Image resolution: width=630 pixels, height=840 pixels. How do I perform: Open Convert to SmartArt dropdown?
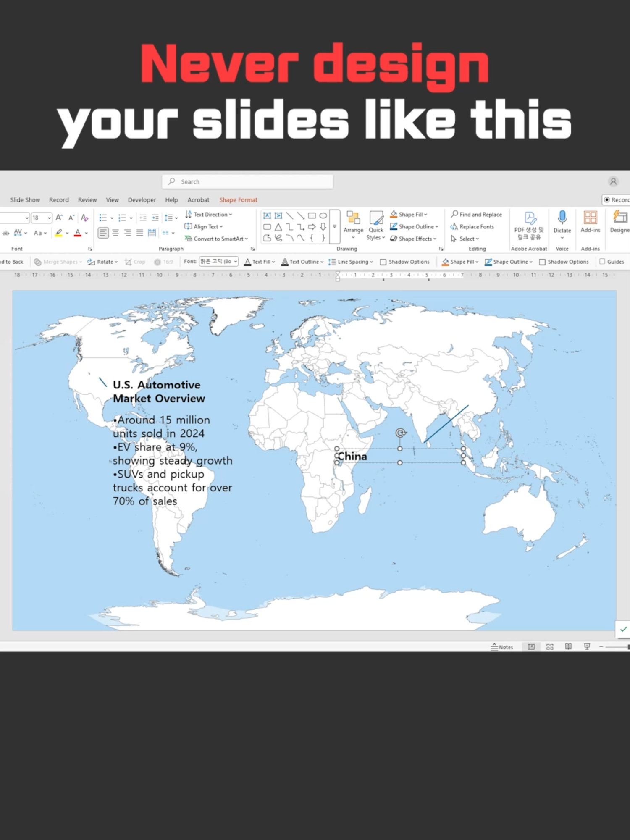click(217, 239)
